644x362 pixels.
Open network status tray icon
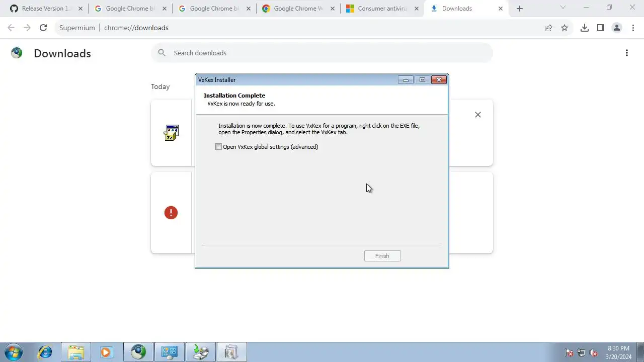(x=581, y=352)
